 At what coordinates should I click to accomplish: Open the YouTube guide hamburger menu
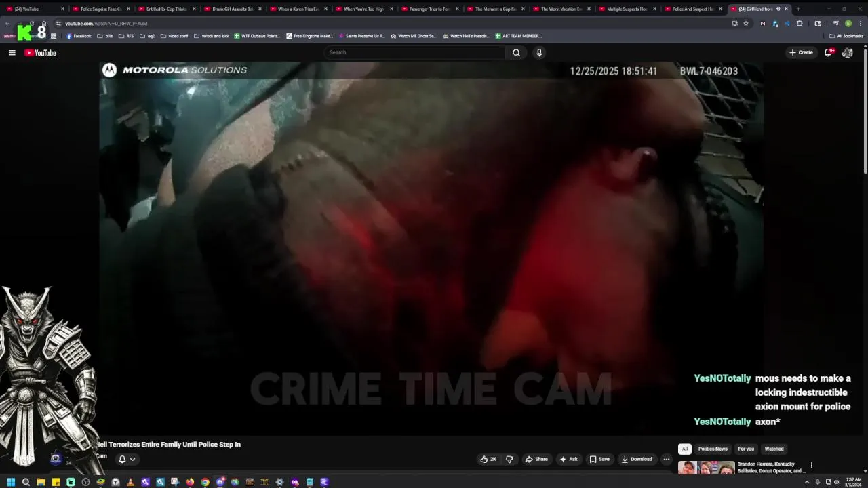click(12, 52)
